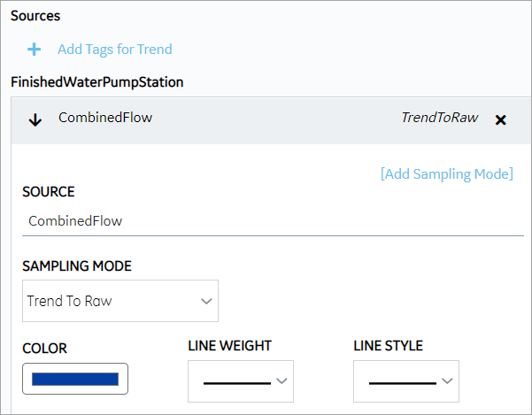
Task: Click the italic TrendToRaw label
Action: click(440, 118)
